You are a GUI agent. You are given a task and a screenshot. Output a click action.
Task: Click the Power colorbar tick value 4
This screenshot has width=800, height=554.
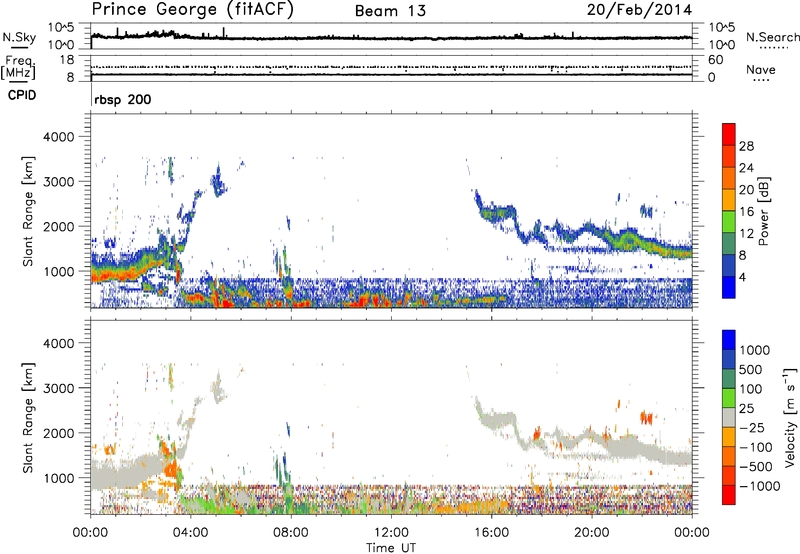click(x=742, y=277)
